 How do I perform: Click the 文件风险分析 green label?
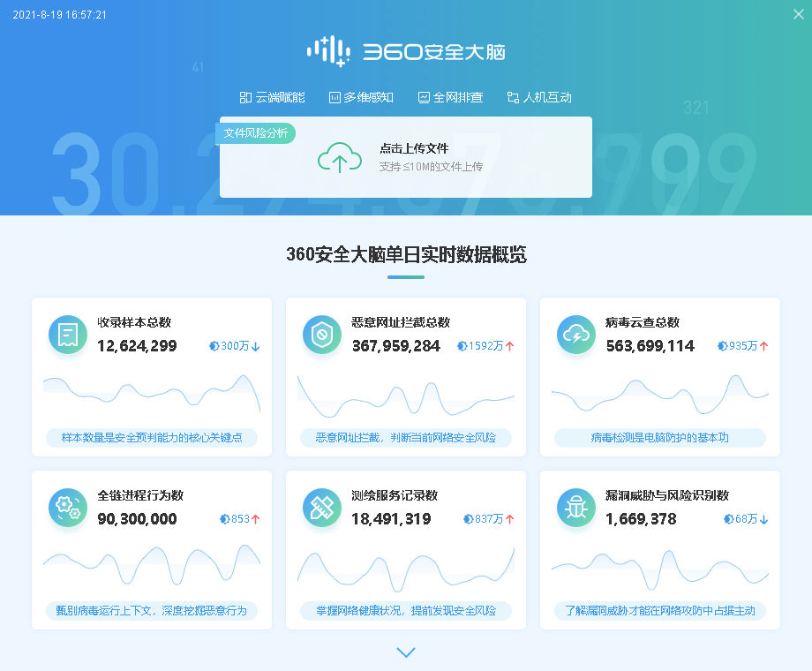(256, 133)
